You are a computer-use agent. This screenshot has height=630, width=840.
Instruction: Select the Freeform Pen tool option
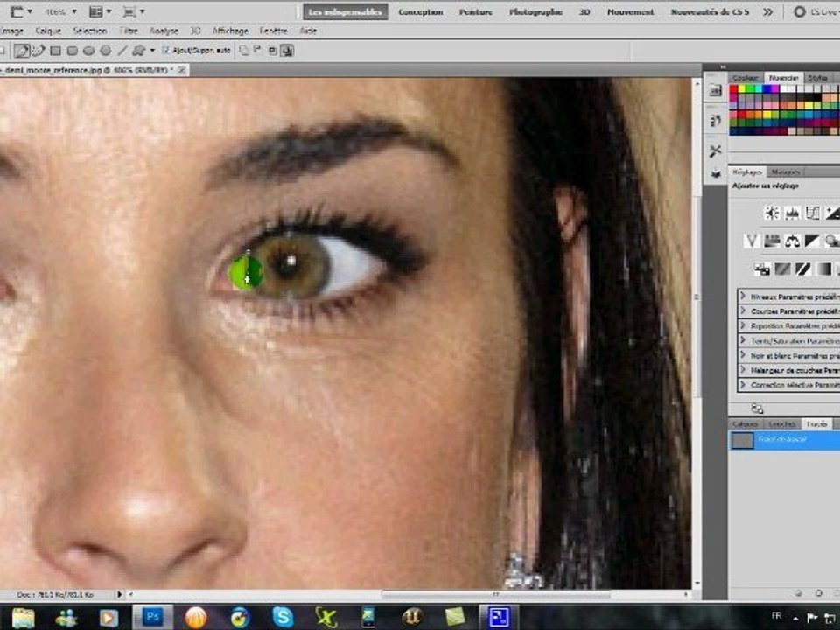click(38, 51)
